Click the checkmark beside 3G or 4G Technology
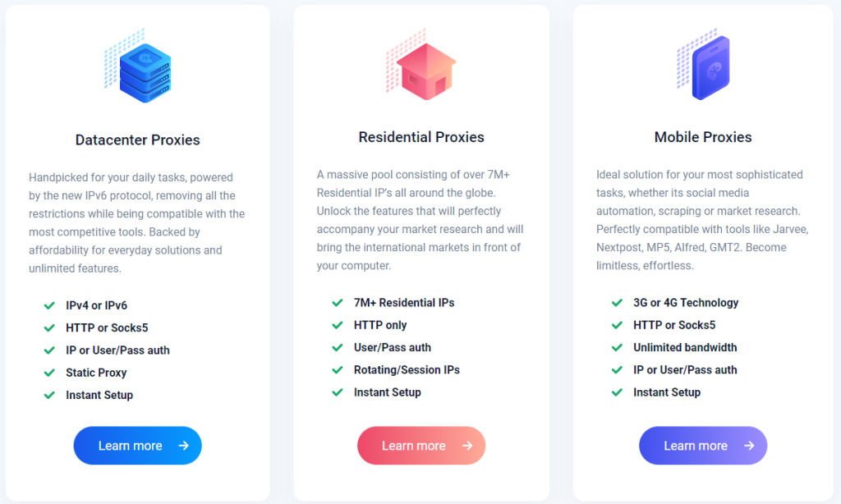This screenshot has height=504, width=841. coord(617,303)
